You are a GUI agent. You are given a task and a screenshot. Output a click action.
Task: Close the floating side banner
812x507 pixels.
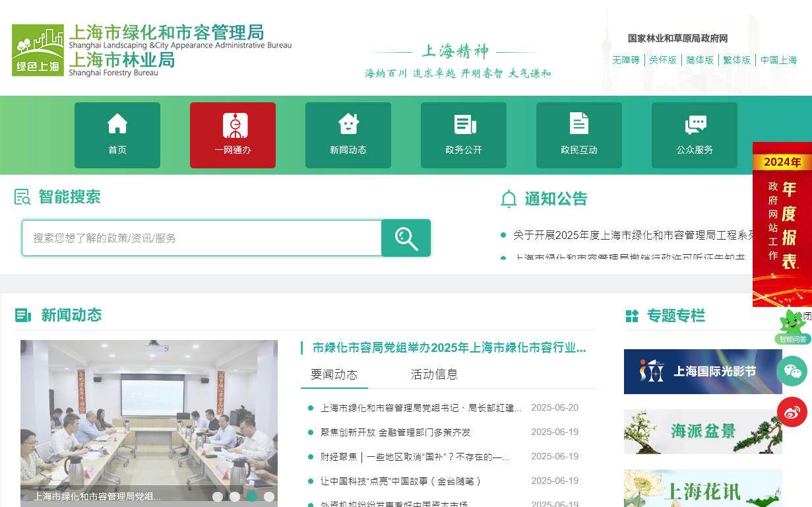pyautogui.click(x=806, y=316)
